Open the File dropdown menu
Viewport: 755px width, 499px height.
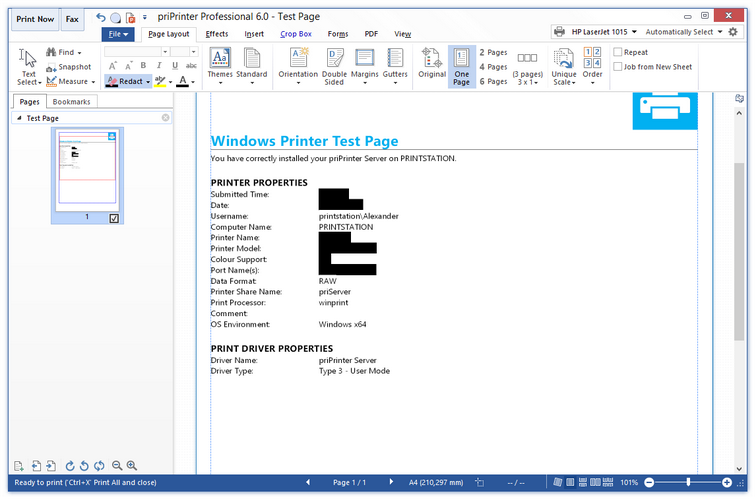[118, 34]
